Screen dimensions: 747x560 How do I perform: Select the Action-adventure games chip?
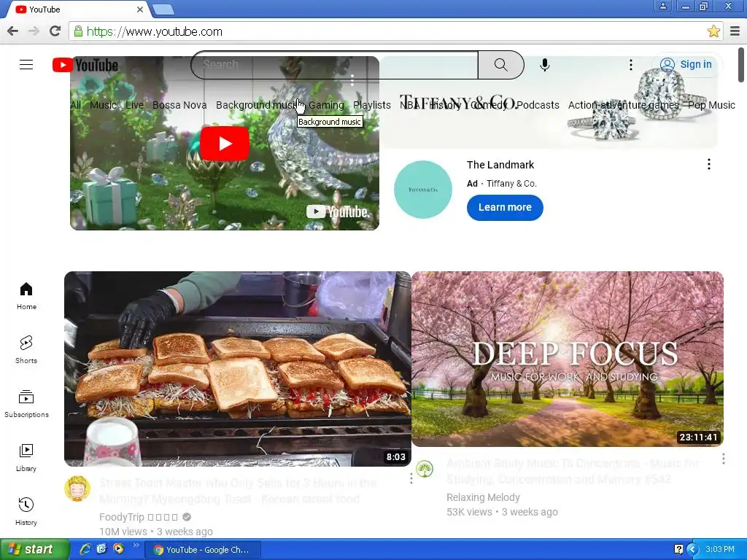(x=623, y=105)
